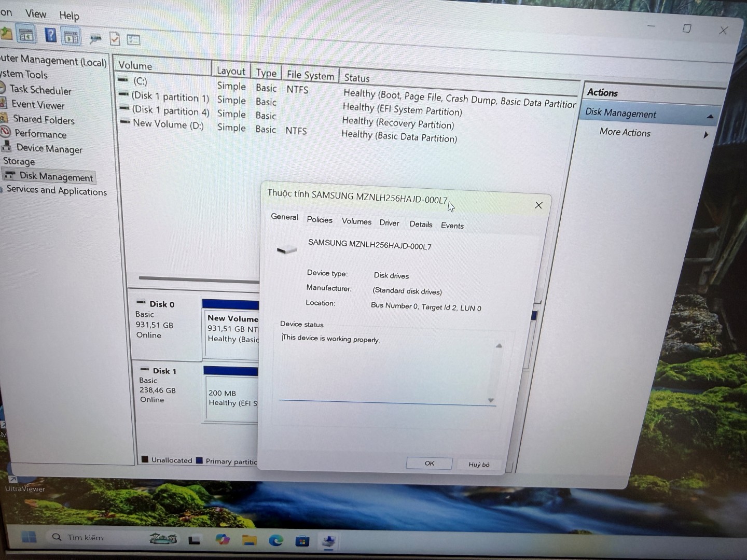The width and height of the screenshot is (747, 560).
Task: Click the blue Help question mark icon
Action: pos(50,35)
